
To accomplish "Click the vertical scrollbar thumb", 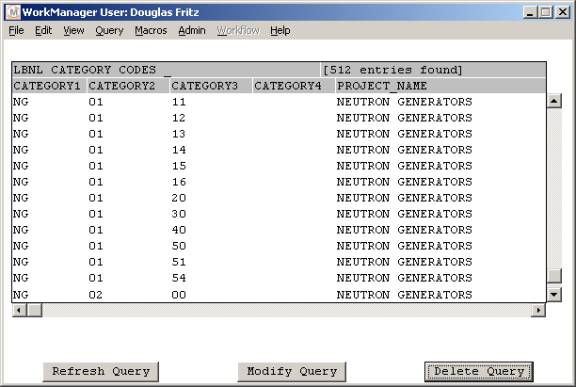I will coord(554,276).
